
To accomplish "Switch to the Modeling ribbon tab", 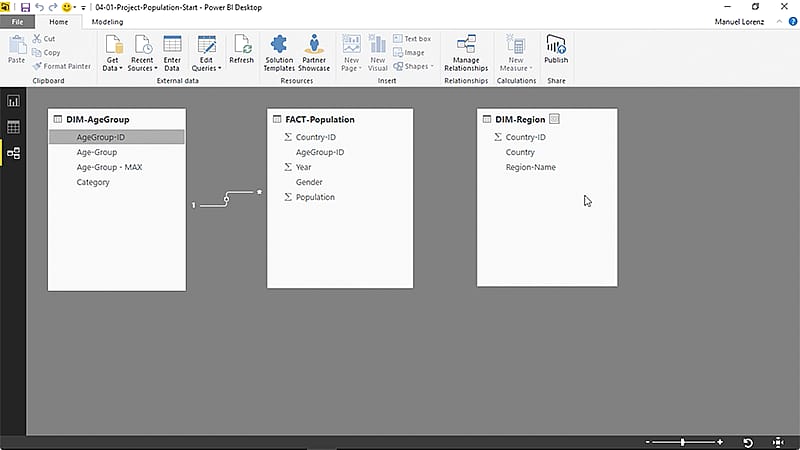I will point(107,22).
